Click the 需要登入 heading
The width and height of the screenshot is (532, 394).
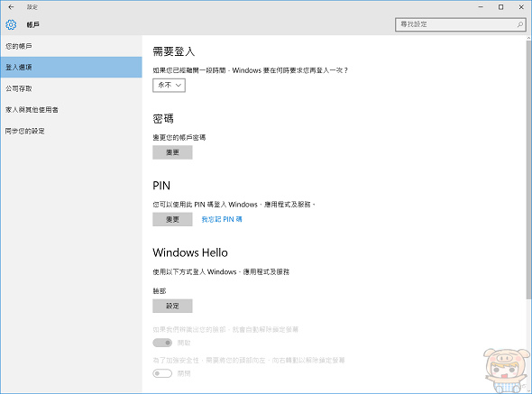tap(174, 51)
